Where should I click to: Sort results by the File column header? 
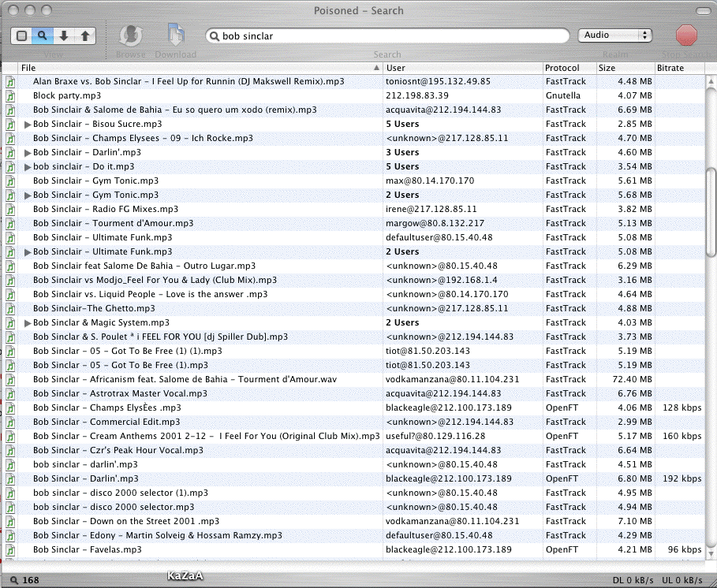[200, 68]
